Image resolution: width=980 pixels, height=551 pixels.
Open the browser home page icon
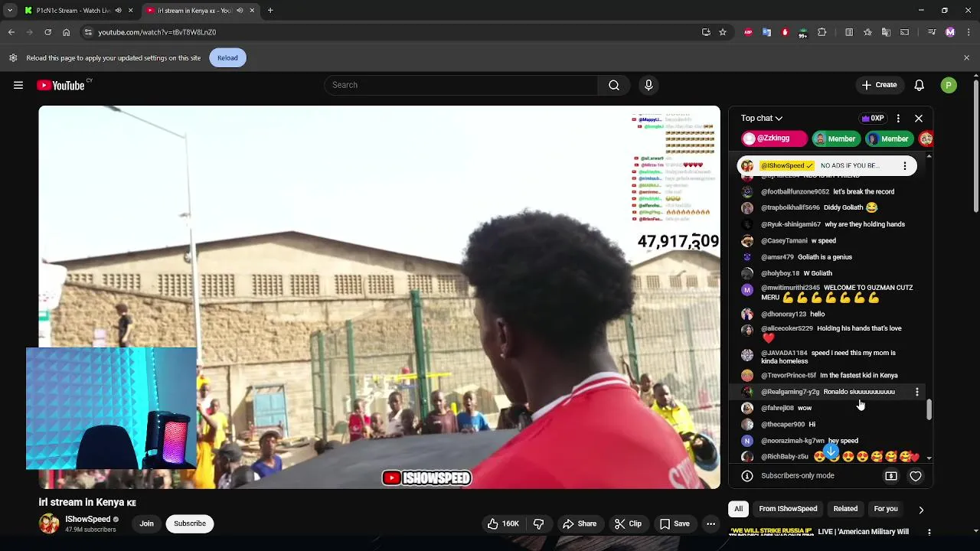pyautogui.click(x=66, y=32)
